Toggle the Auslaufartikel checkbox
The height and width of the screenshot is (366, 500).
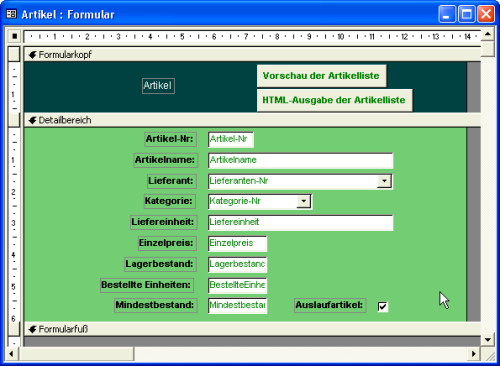(x=383, y=306)
